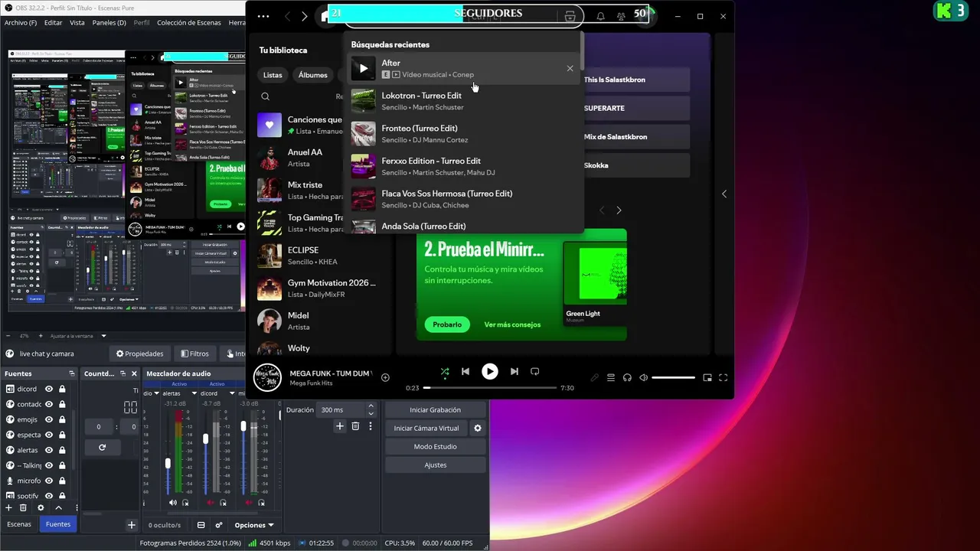Start the virtual camera in OBS
Viewport: 980px width, 551px height.
point(426,428)
